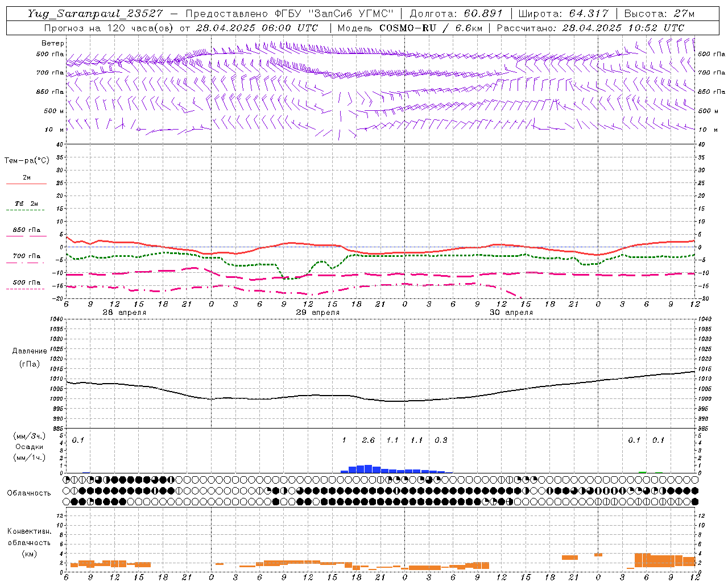728x582 pixels.
Task: Click the latitude value Широта: 64.317
Action: coord(563,14)
